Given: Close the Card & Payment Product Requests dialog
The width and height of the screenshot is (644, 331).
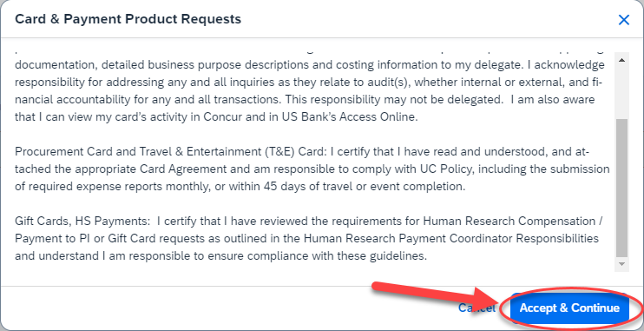Looking at the screenshot, I should pos(623,20).
